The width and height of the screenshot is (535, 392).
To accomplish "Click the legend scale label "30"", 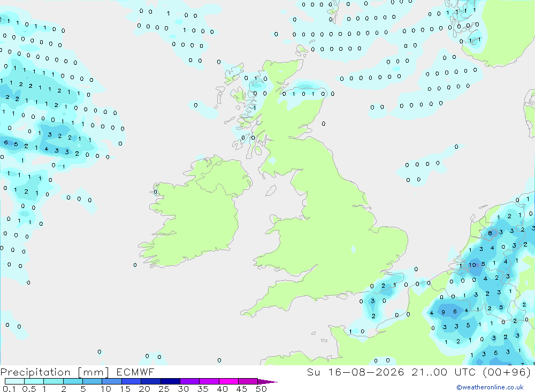I will [x=183, y=389].
